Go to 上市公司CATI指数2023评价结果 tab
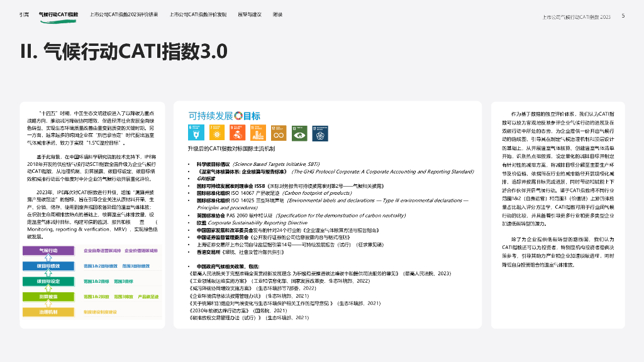Screen dimensions: 644x362 pos(124,14)
